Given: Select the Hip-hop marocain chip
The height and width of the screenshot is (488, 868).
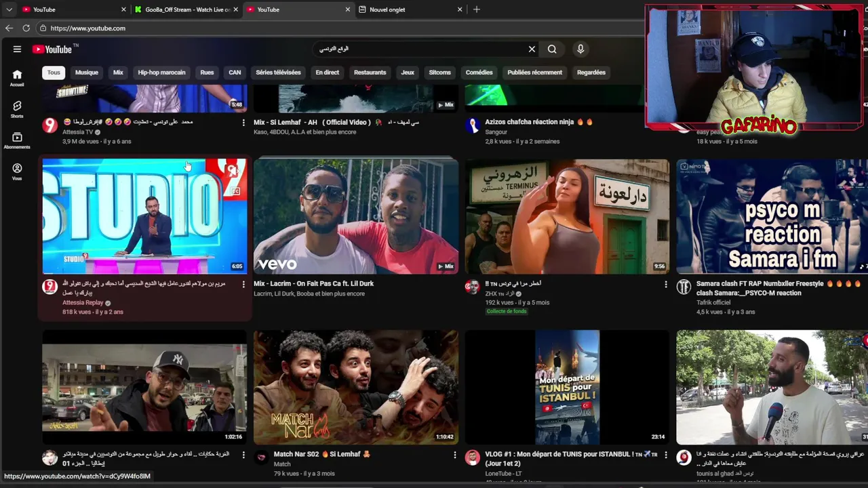Looking at the screenshot, I should (161, 73).
